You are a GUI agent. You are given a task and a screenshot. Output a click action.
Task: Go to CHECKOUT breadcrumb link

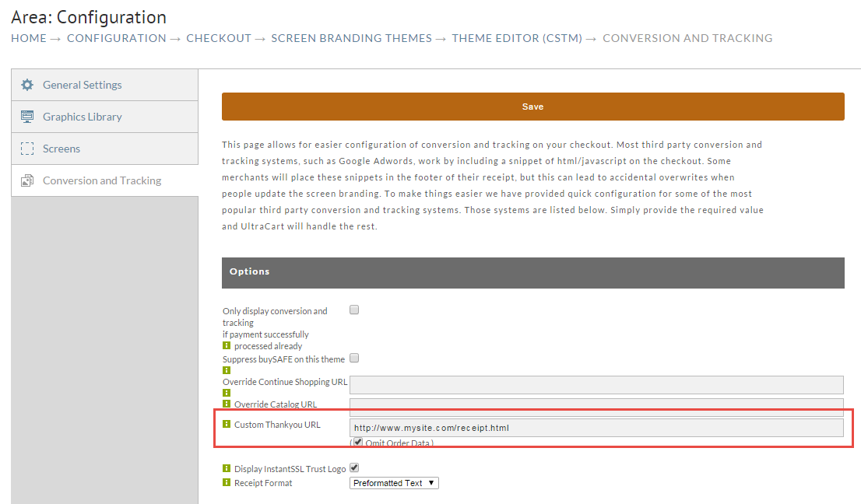click(219, 38)
